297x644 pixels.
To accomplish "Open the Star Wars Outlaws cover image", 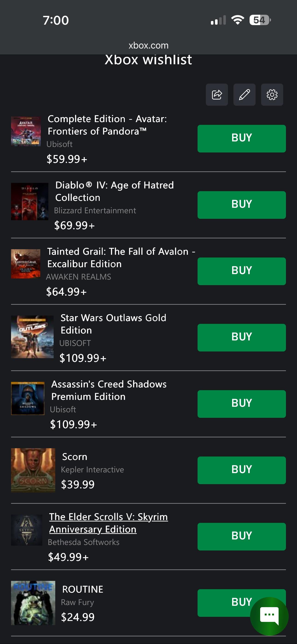I will click(x=32, y=337).
